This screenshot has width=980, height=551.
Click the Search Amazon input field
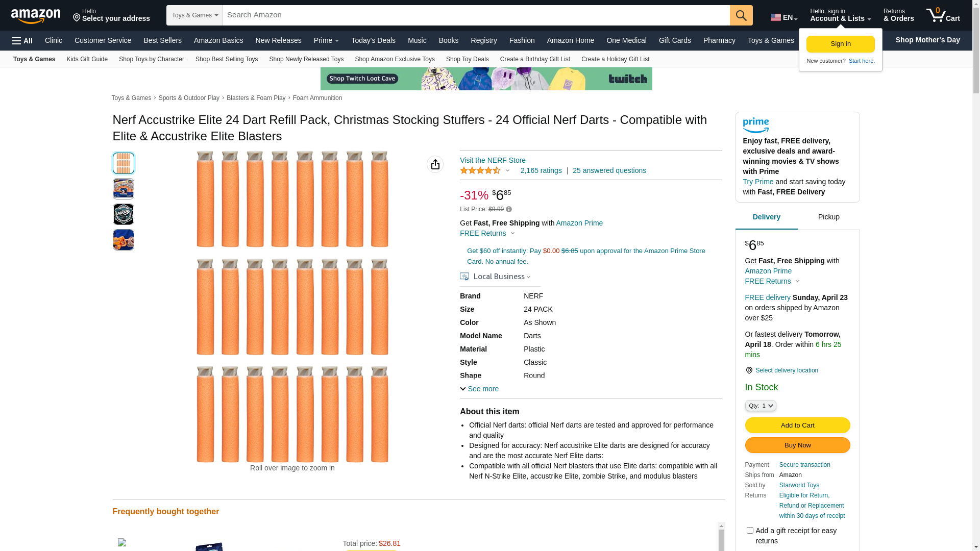pos(476,15)
